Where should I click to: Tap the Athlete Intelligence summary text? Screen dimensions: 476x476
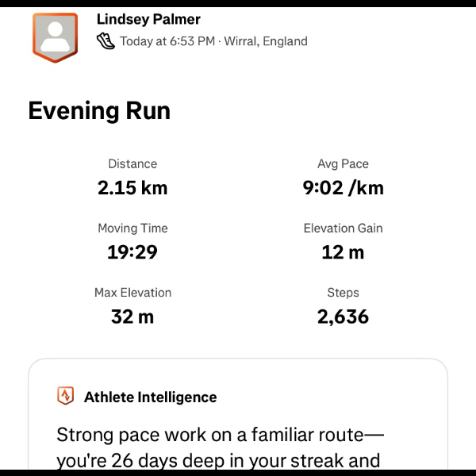pos(218,447)
